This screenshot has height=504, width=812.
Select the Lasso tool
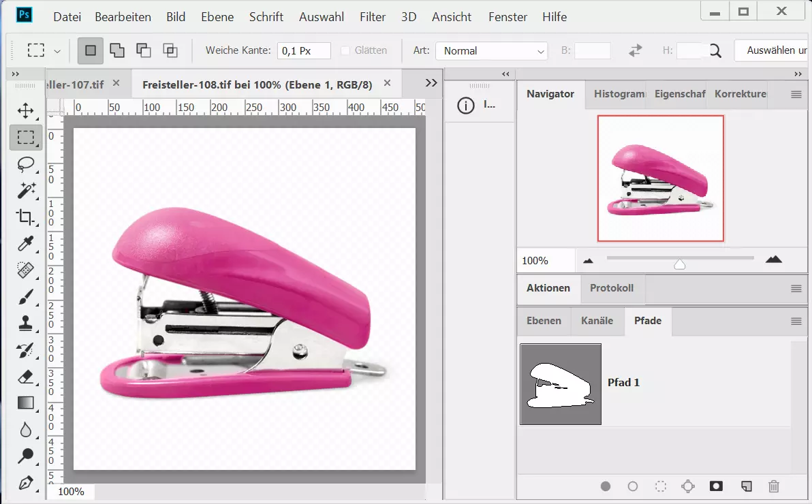pos(25,163)
